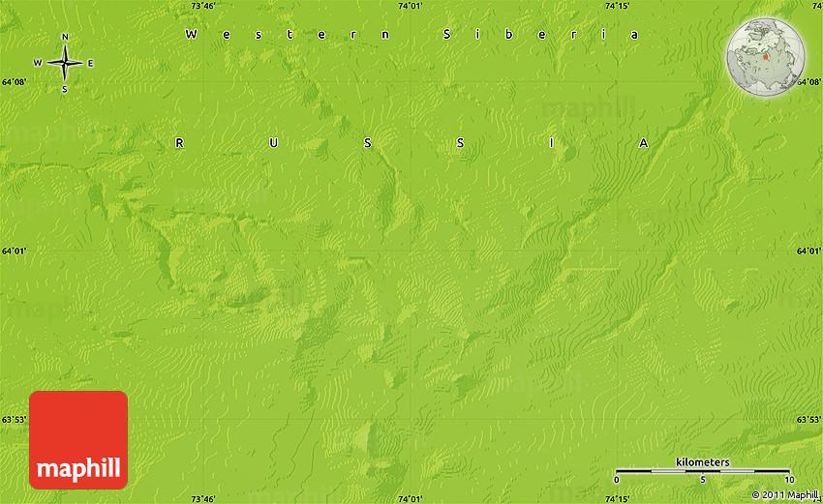Image resolution: width=823 pixels, height=504 pixels.
Task: Click the letter A of RUSSIA label
Action: click(x=644, y=142)
